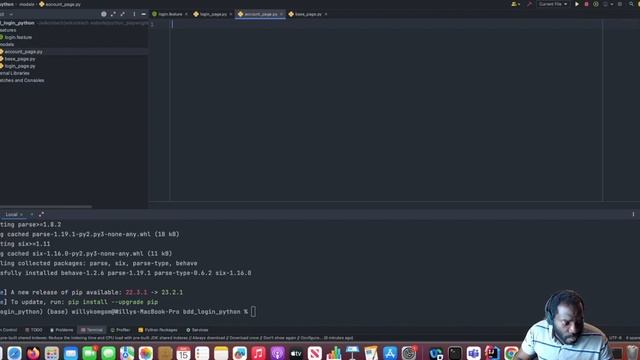Open the Profiler tool window
Image resolution: width=640 pixels, height=360 pixels.
pos(120,330)
